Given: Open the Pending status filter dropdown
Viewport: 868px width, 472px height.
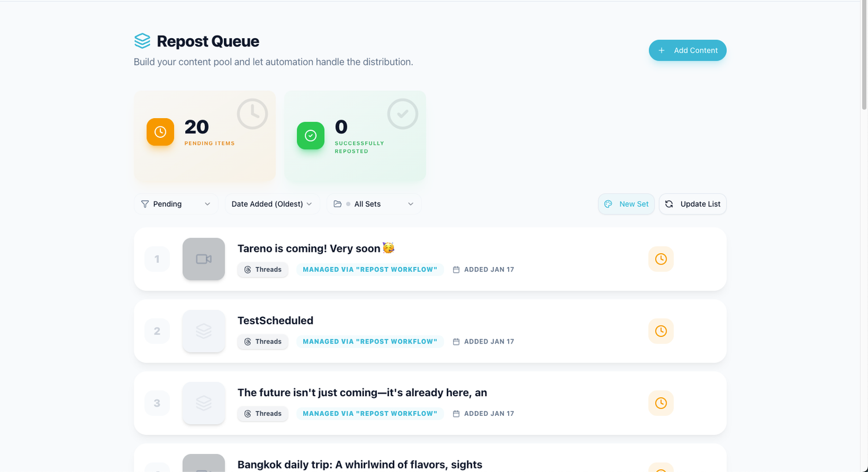Looking at the screenshot, I should (176, 204).
